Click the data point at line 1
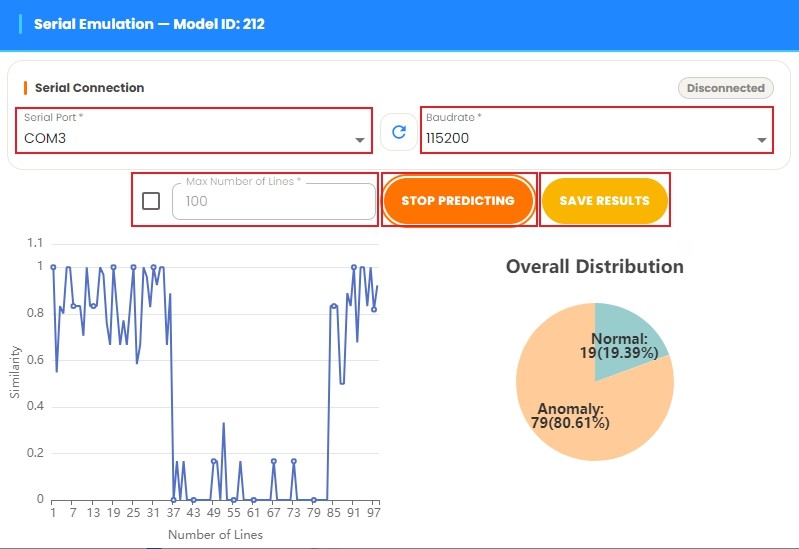799x549 pixels. (x=53, y=267)
